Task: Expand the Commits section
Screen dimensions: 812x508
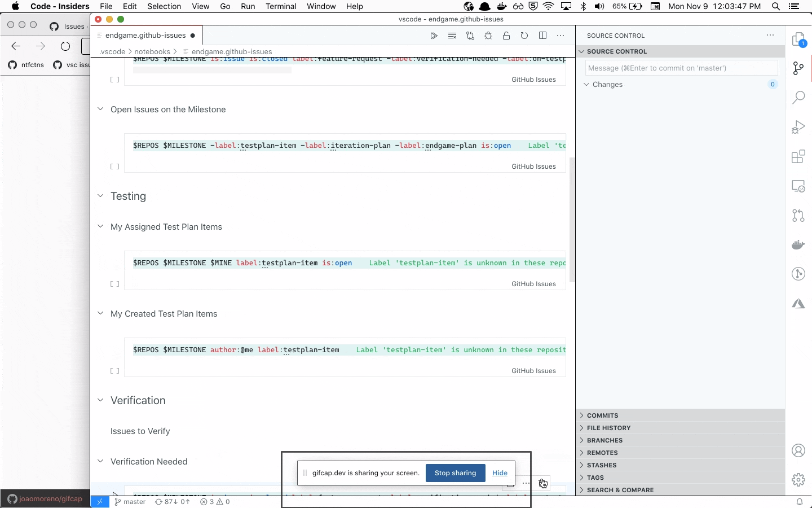Action: click(x=603, y=415)
